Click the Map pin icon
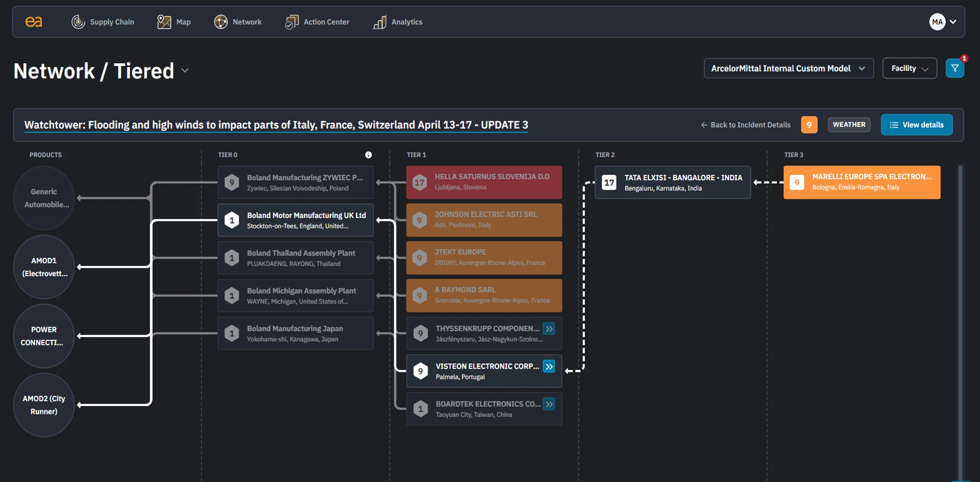The image size is (980, 482). click(164, 22)
